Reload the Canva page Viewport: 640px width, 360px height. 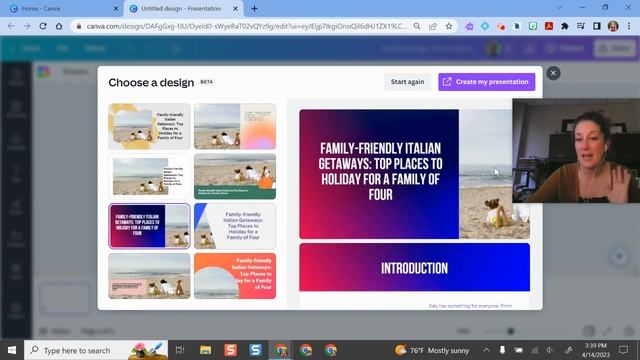pos(43,26)
